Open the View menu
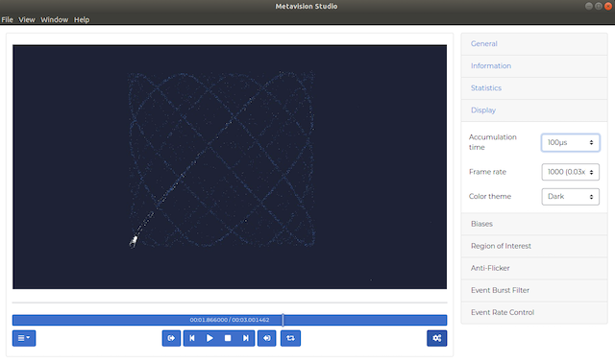 point(27,19)
